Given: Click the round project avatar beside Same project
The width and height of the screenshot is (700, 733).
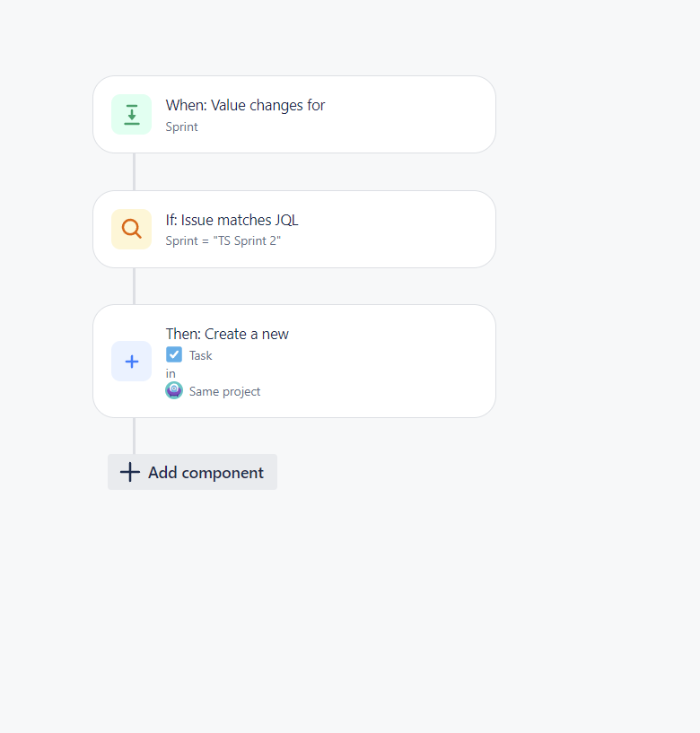Looking at the screenshot, I should point(174,390).
